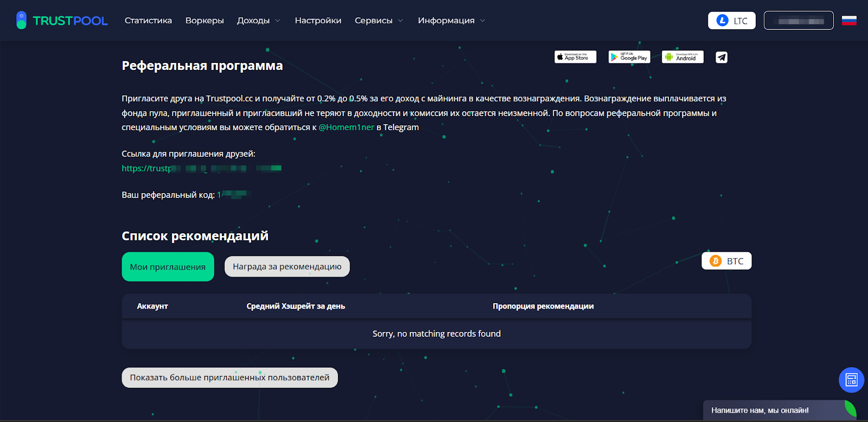Click the Средний Хэшрейт за день header
The height and width of the screenshot is (422, 868).
pos(296,306)
